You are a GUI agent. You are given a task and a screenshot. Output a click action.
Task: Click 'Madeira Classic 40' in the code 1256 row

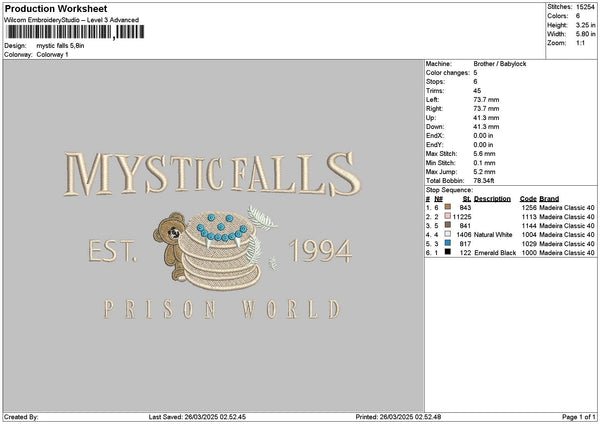click(567, 208)
